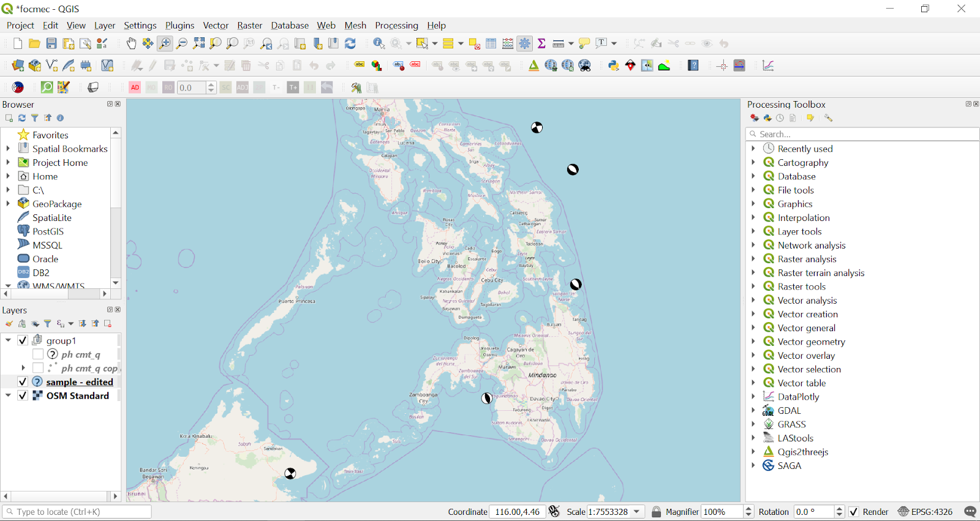Click the Rotation input field
This screenshot has height=521, width=980.
(x=814, y=512)
